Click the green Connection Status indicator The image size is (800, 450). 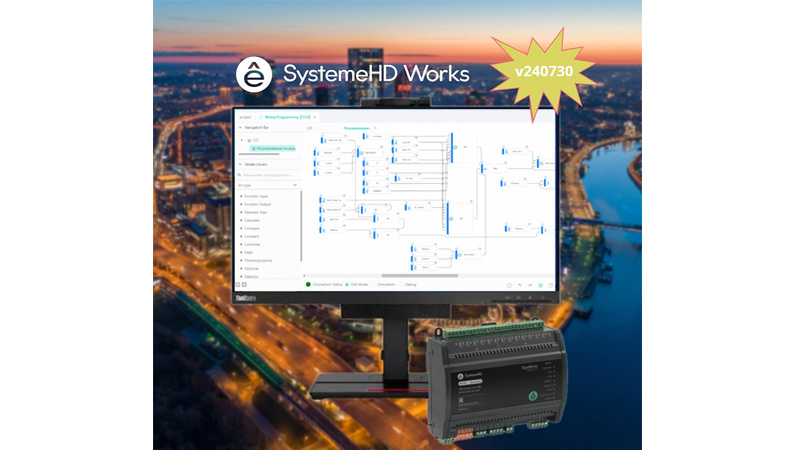[308, 285]
